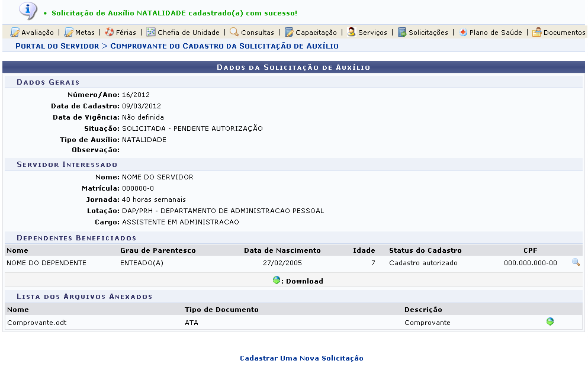
Task: Click the Serviços person icon
Action: 352,33
